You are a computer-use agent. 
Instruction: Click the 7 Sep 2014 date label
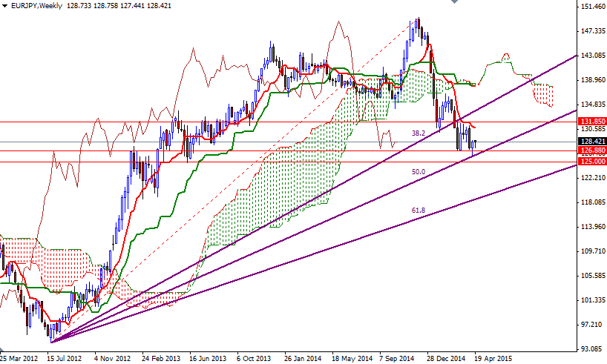pos(398,359)
